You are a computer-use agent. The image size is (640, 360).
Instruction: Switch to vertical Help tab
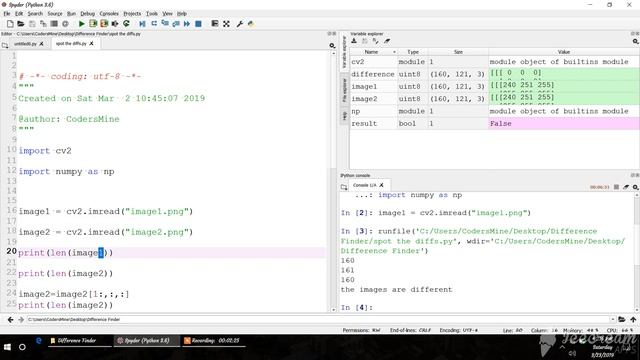[344, 116]
